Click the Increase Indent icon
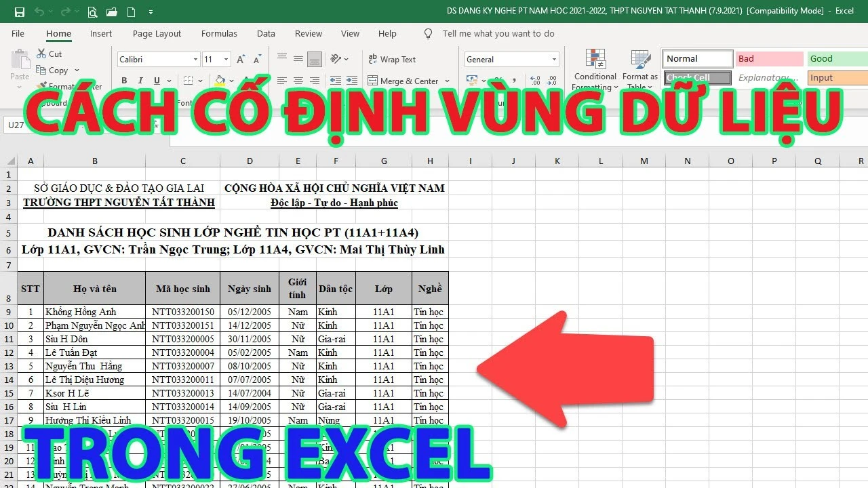The height and width of the screenshot is (488, 868). point(351,81)
